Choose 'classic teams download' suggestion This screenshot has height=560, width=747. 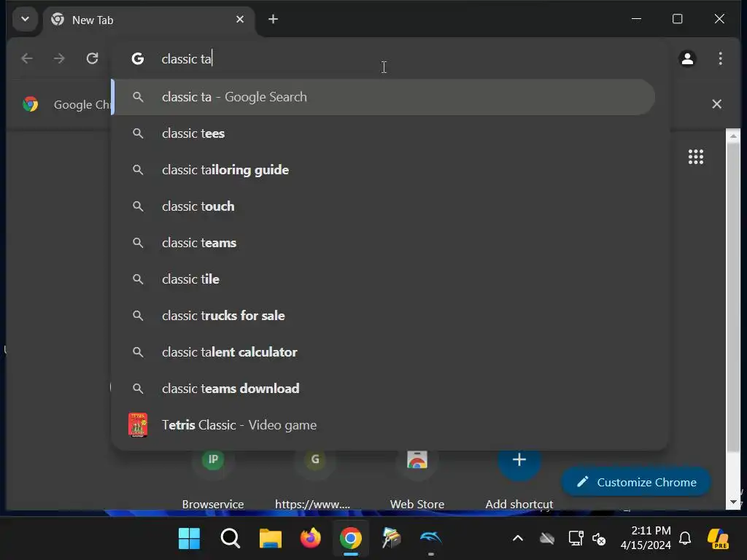[x=384, y=389]
